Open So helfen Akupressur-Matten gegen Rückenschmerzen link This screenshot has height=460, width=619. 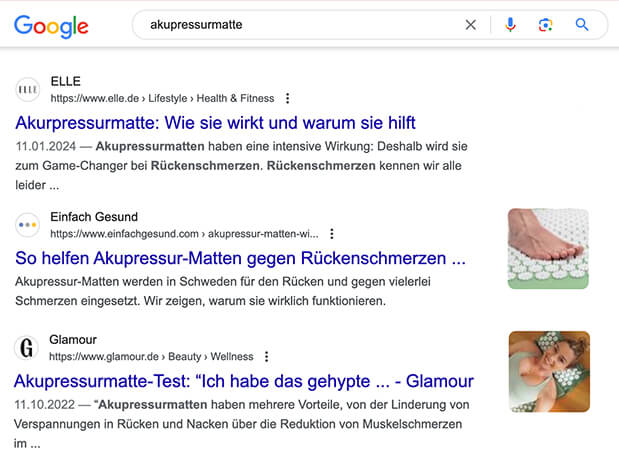[240, 258]
